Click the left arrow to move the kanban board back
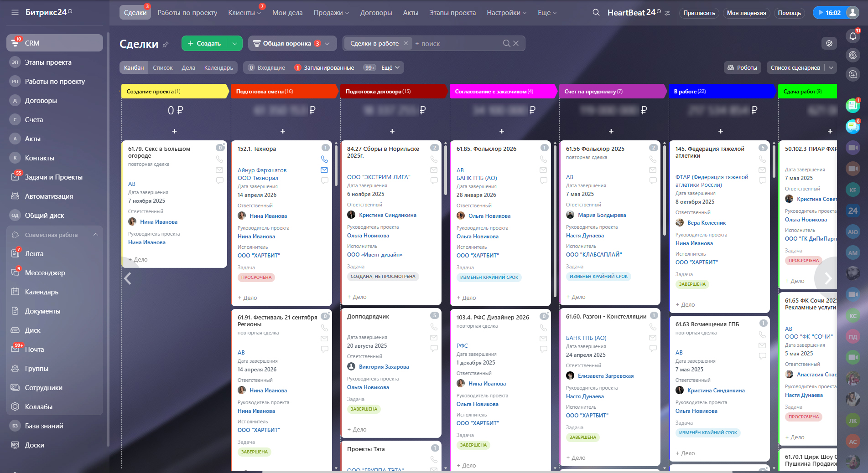This screenshot has width=868, height=473. 128,278
